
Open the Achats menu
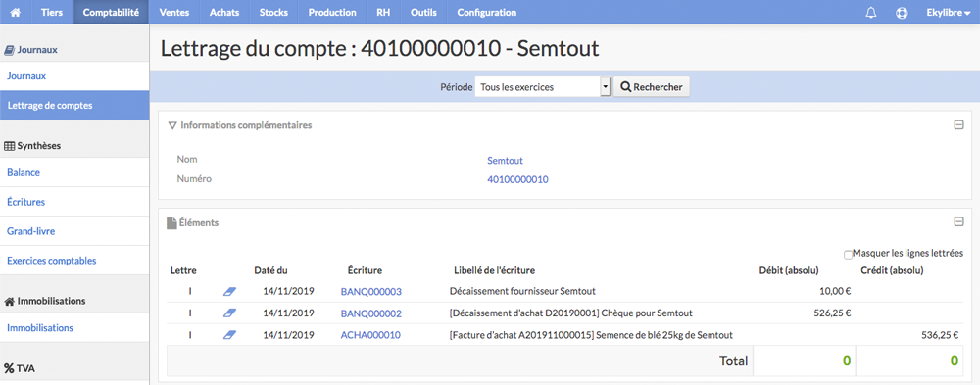(x=224, y=12)
